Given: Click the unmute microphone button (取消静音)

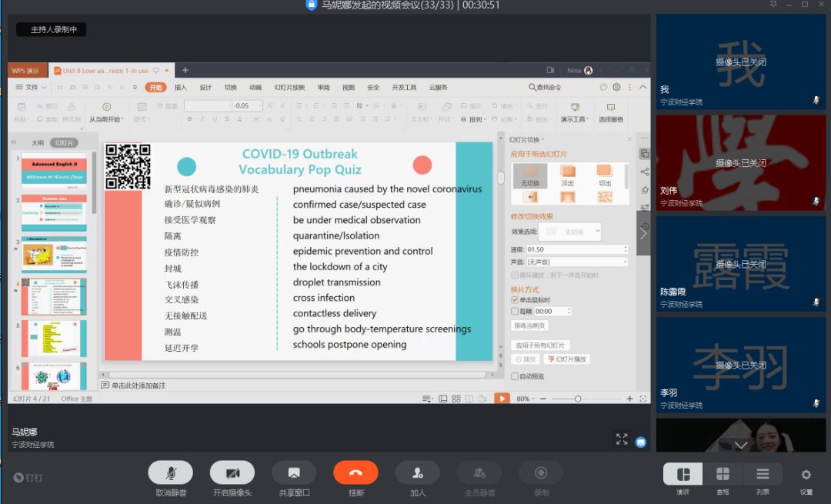Looking at the screenshot, I should 170,472.
